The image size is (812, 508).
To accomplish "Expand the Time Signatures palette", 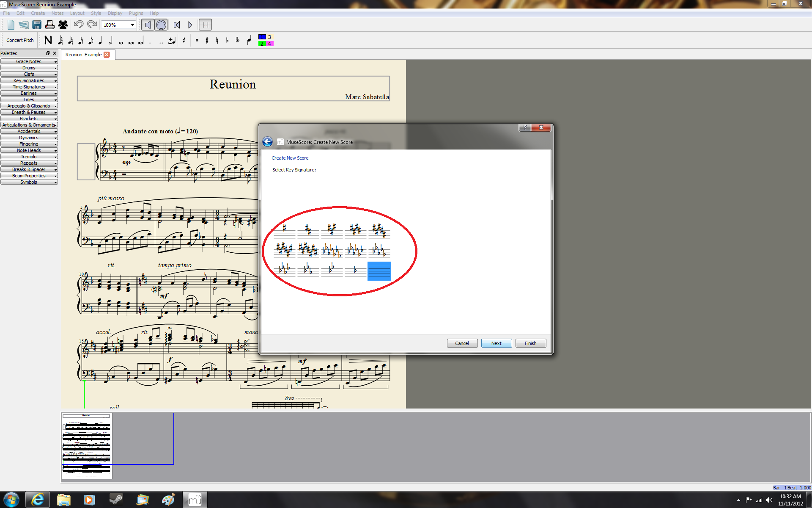I will tap(29, 87).
